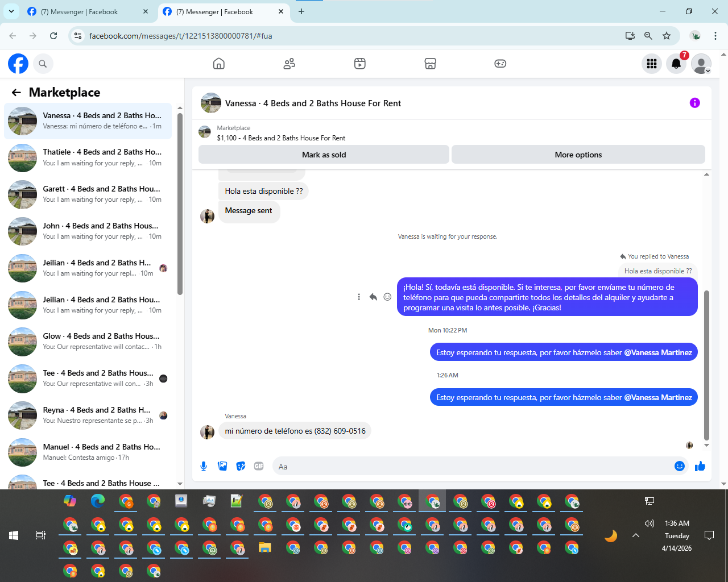Viewport: 728px width, 582px height.
Task: Open the emoji picker in message box
Action: pos(679,466)
